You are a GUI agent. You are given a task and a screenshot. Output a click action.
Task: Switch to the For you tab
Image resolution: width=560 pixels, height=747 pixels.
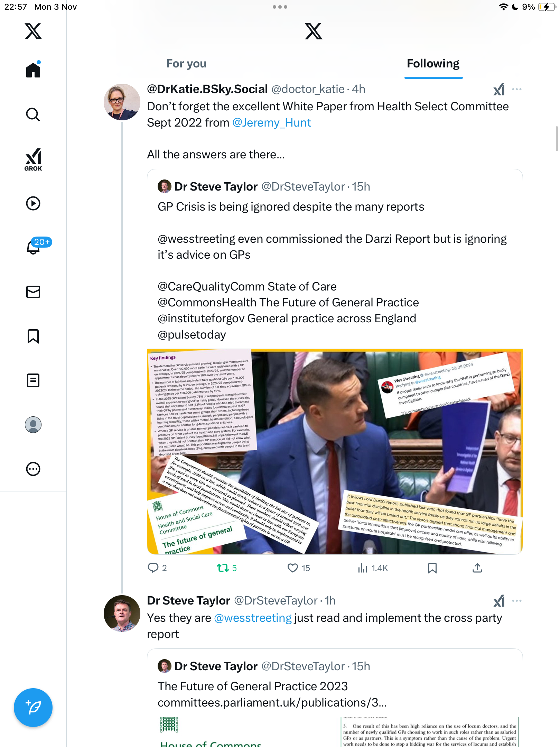pos(186,64)
